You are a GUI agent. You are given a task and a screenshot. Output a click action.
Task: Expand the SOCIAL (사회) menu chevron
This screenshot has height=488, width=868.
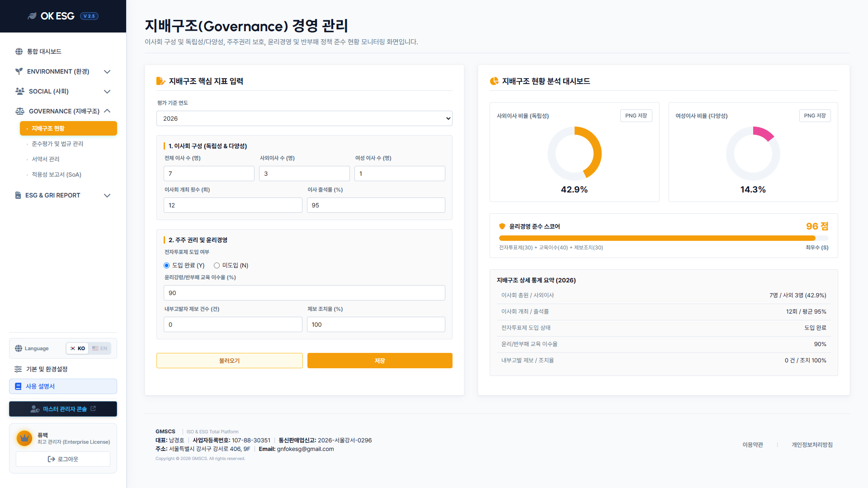coord(107,92)
